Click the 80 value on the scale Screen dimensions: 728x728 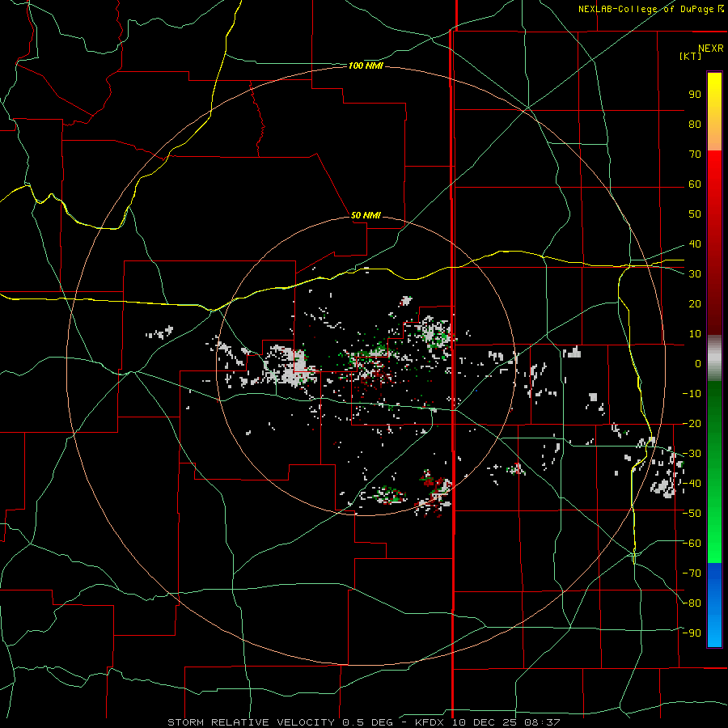695,125
